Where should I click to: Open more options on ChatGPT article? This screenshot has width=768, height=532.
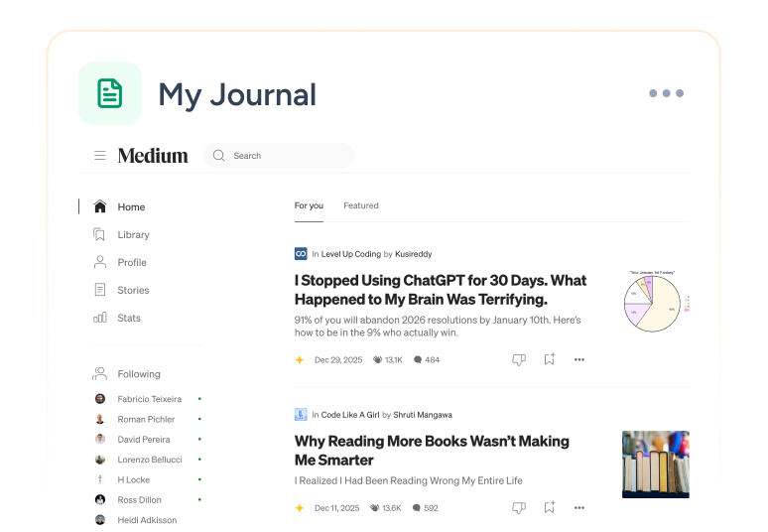point(579,359)
